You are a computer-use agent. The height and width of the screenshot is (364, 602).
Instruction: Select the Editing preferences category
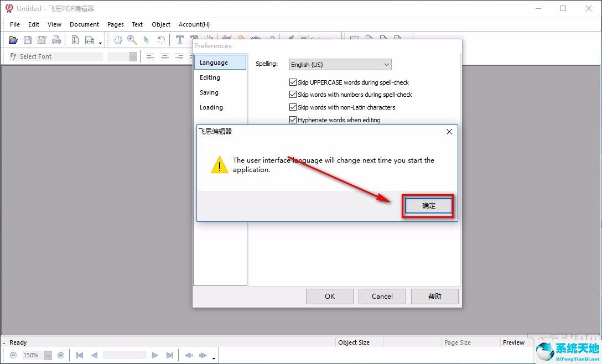point(210,77)
